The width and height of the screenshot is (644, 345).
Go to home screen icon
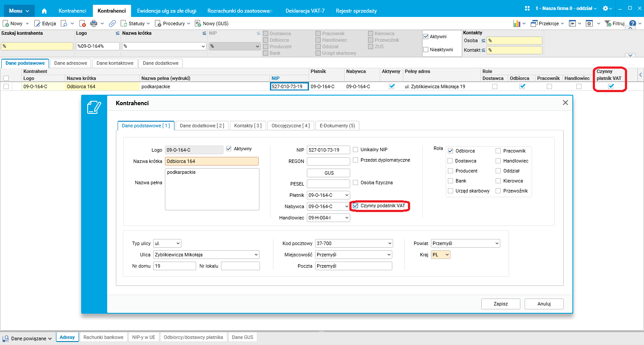click(44, 10)
